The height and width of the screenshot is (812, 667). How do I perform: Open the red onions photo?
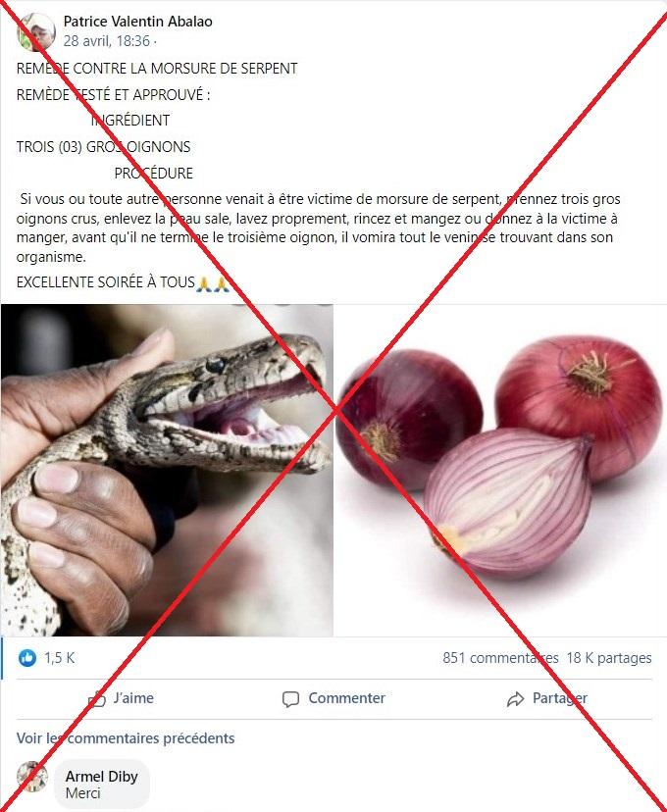click(500, 470)
